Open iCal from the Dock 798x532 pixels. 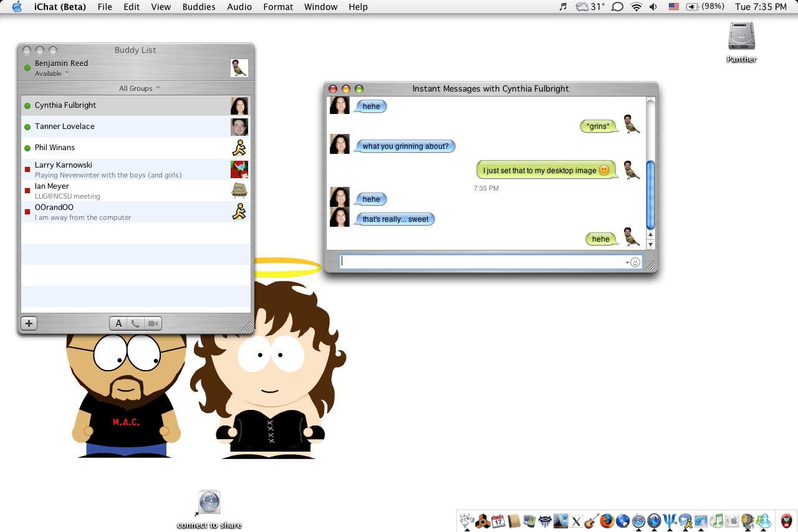click(x=498, y=521)
